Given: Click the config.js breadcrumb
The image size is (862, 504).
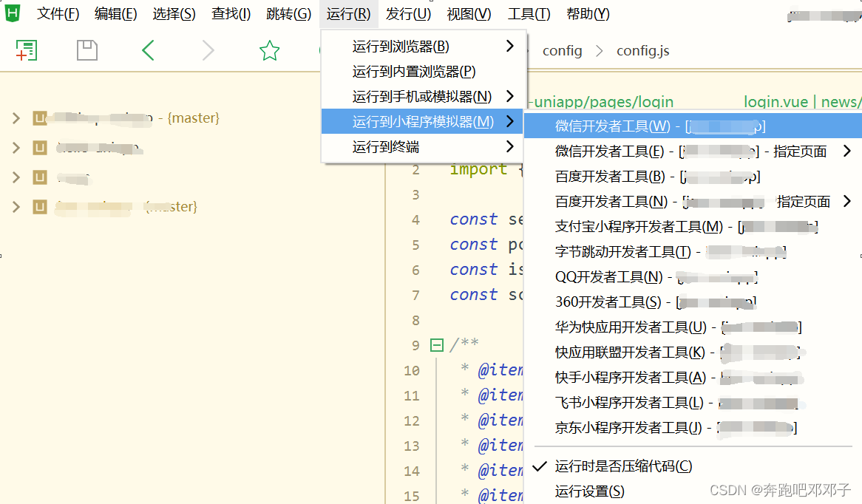Looking at the screenshot, I should click(642, 50).
